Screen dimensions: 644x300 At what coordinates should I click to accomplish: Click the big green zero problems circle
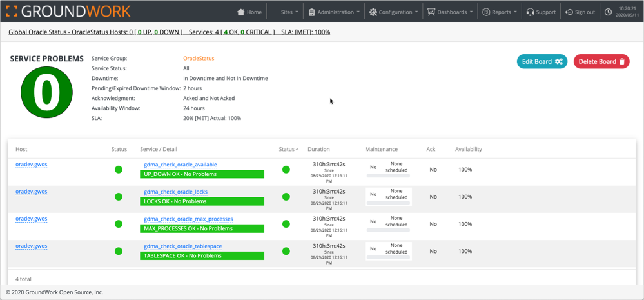pos(47,92)
